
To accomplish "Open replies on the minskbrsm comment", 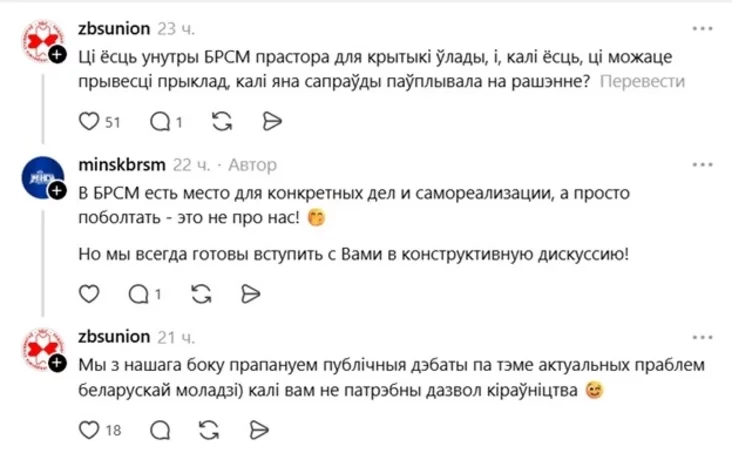I will pos(137,294).
